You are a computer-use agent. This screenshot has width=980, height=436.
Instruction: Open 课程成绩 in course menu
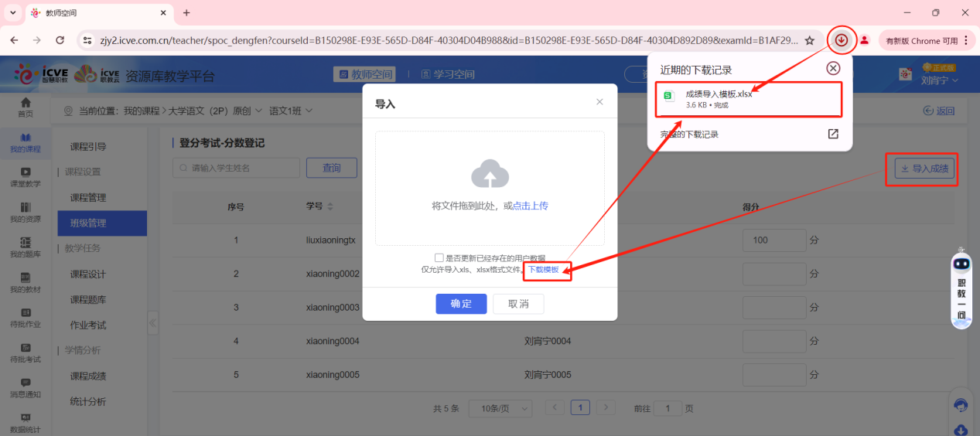88,376
